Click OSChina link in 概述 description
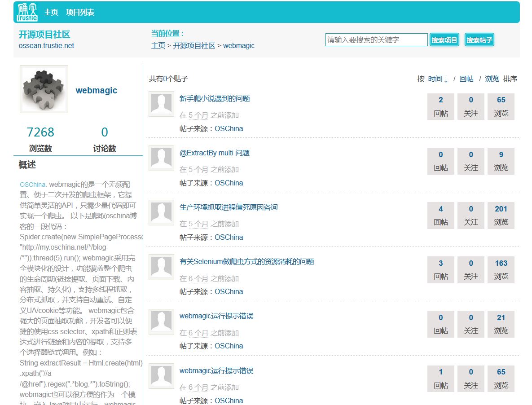 (x=33, y=185)
